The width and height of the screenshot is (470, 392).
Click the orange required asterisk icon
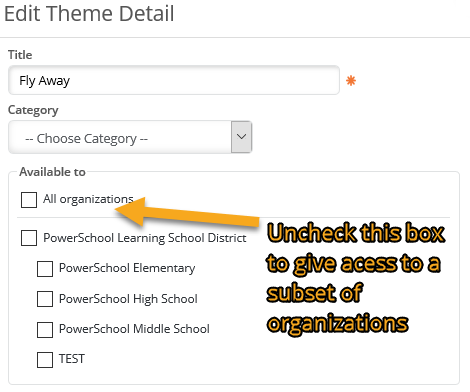click(x=351, y=81)
